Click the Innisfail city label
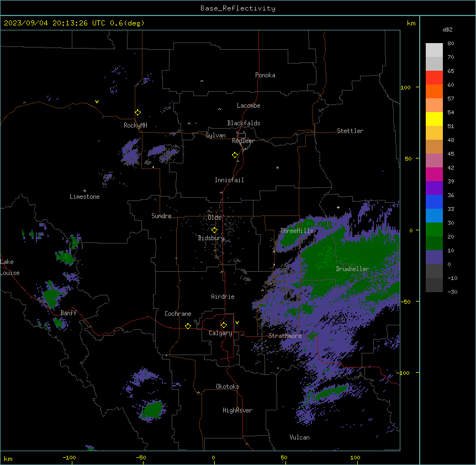 coord(229,180)
